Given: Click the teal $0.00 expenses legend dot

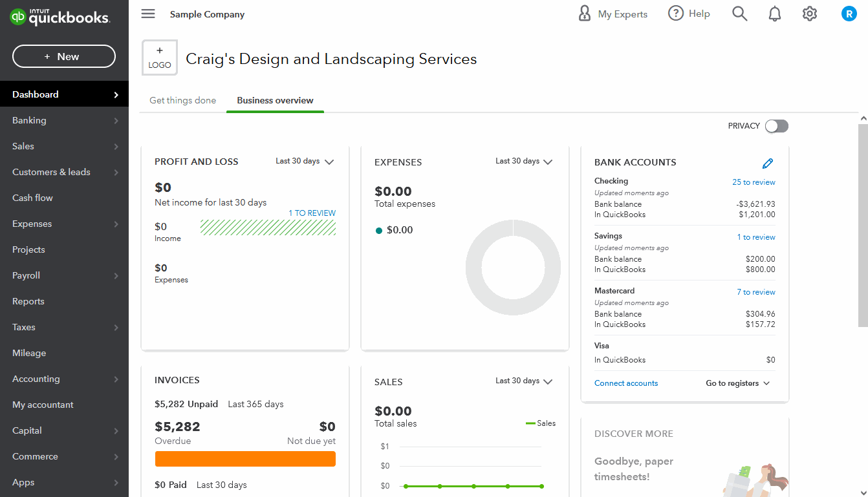Looking at the screenshot, I should [379, 230].
